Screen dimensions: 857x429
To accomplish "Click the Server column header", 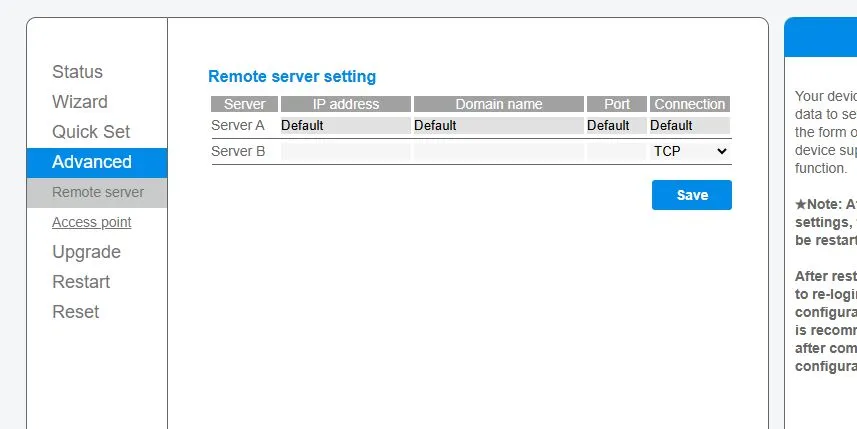I will 244,104.
